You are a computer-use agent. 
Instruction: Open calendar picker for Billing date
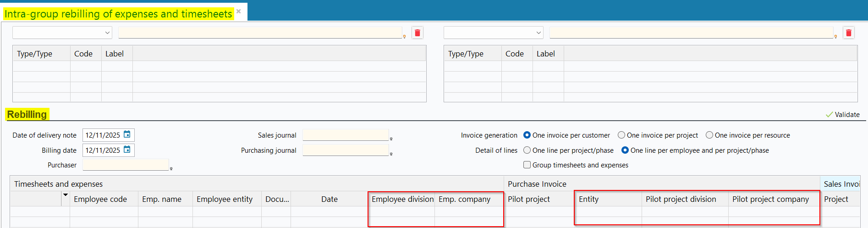[127, 150]
